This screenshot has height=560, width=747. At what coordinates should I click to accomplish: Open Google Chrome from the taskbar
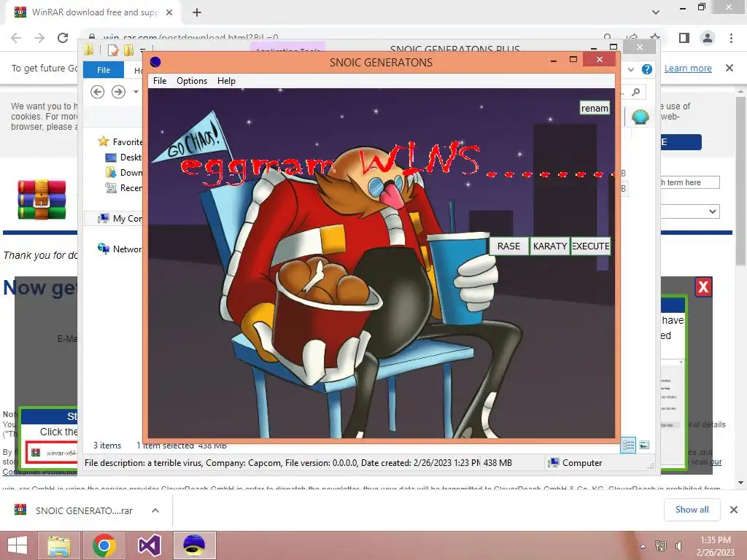tap(104, 545)
